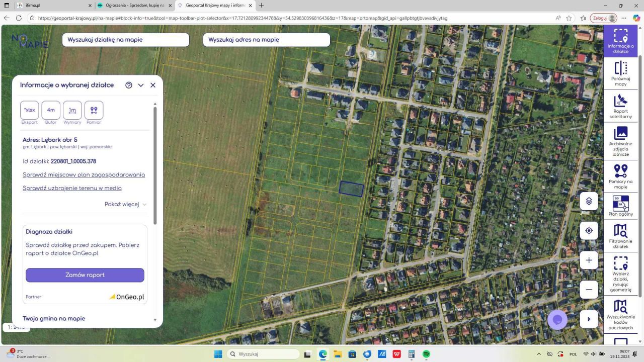The height and width of the screenshot is (362, 644).
Task: Open Filtrowanie działek
Action: [x=620, y=236]
